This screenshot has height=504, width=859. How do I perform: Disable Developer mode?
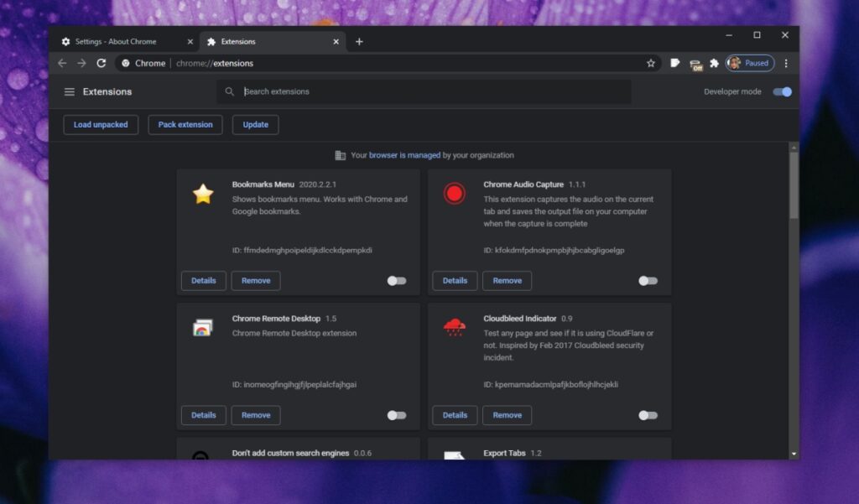pyautogui.click(x=781, y=91)
